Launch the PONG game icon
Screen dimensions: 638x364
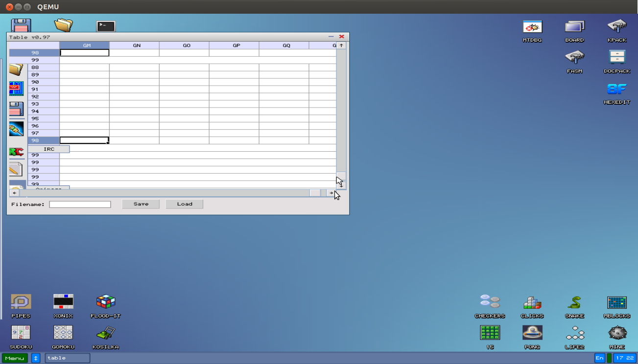pos(532,333)
